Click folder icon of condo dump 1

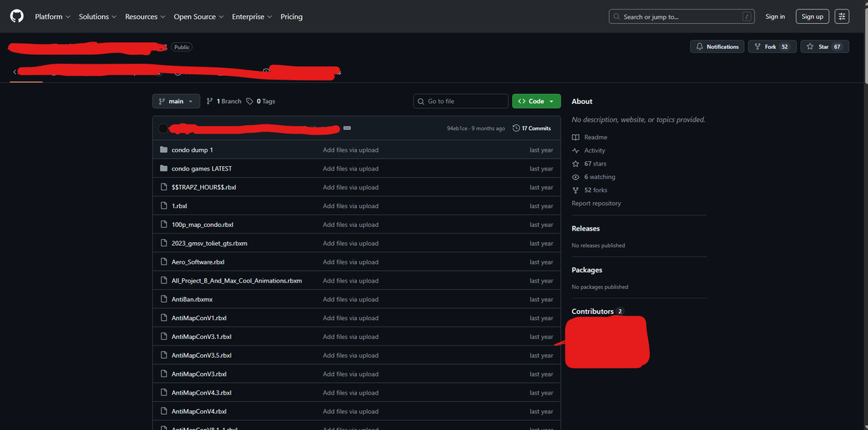tap(164, 150)
